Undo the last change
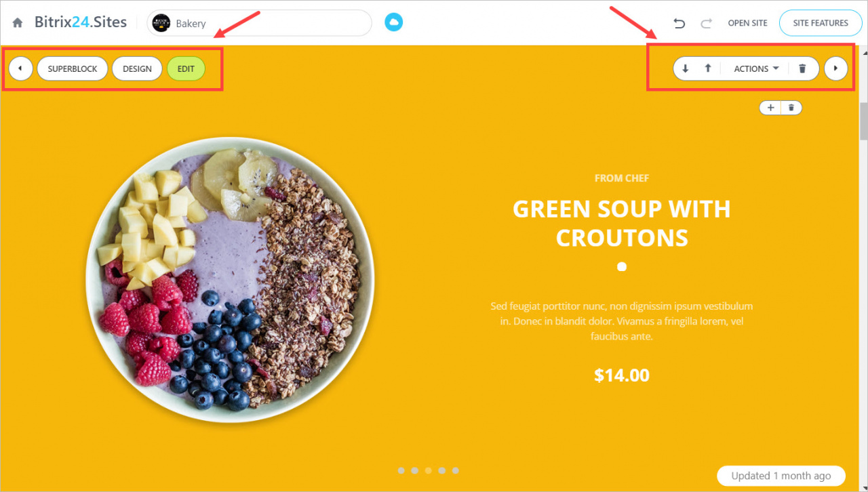This screenshot has height=492, width=868. pos(679,23)
